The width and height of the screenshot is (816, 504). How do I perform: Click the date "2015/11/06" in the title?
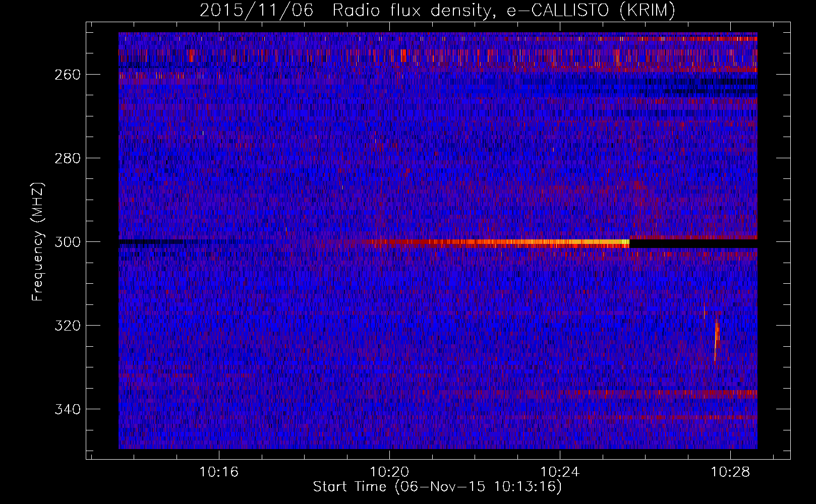point(256,10)
